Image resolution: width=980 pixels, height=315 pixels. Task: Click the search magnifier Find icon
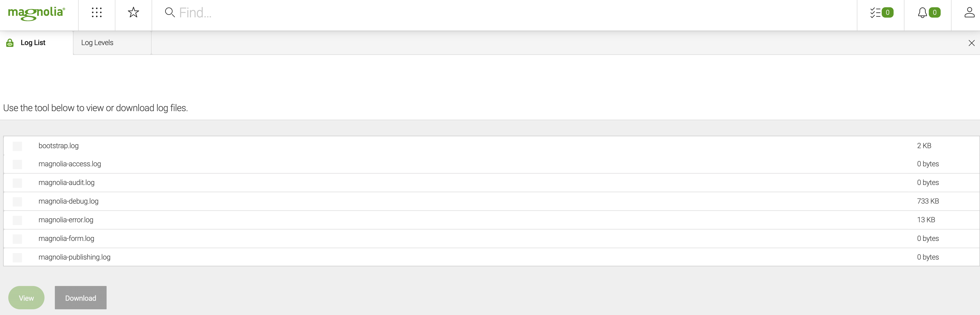pyautogui.click(x=169, y=12)
